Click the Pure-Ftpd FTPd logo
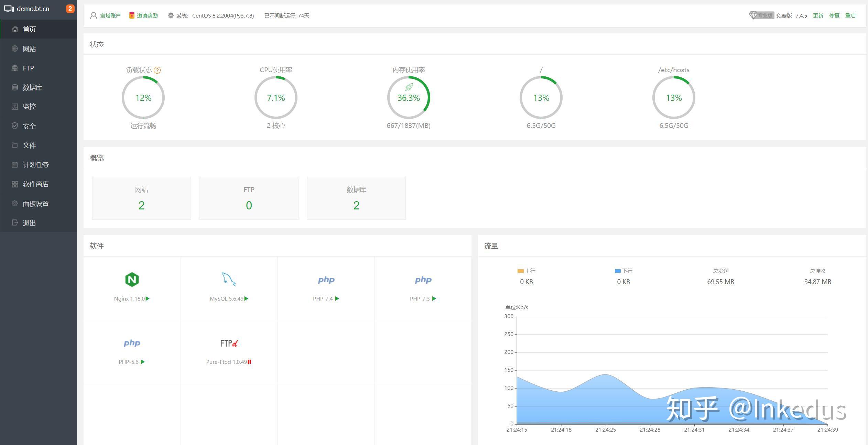This screenshot has width=868, height=445. coord(229,343)
